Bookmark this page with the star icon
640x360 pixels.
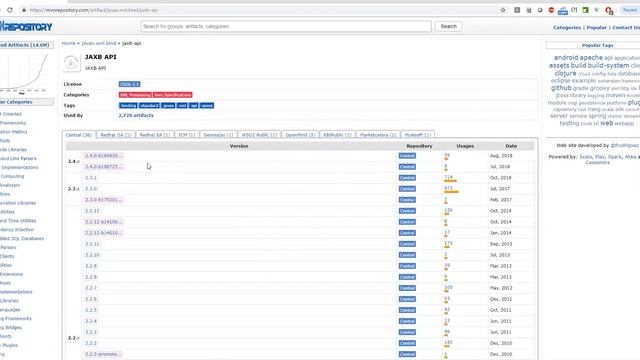(x=503, y=10)
